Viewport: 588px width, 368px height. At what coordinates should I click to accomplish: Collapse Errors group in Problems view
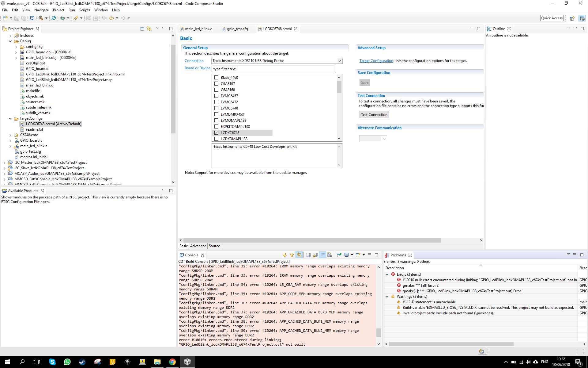(x=387, y=274)
